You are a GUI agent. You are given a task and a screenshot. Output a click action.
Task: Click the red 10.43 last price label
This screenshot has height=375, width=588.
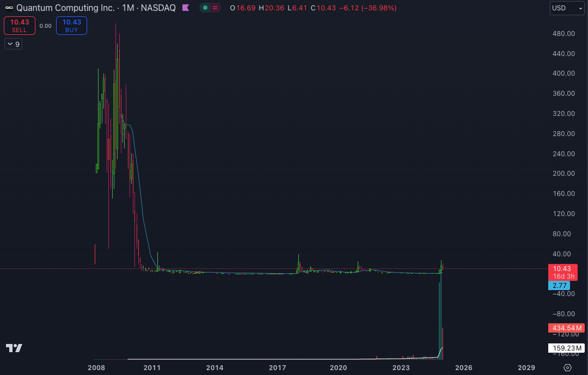click(562, 268)
